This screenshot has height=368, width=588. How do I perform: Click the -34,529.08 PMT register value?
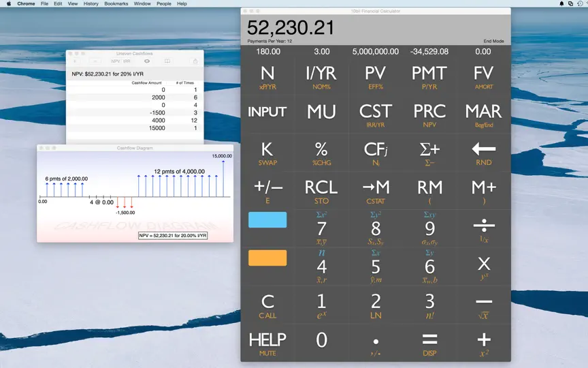(429, 51)
